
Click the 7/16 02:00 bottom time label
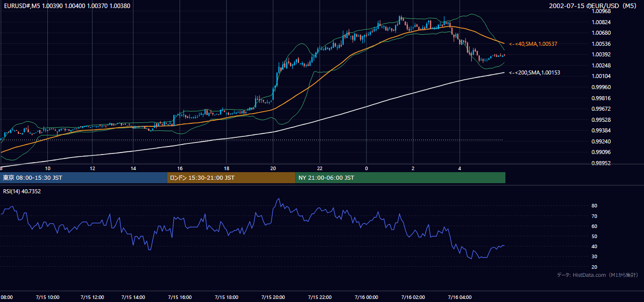coord(413,297)
